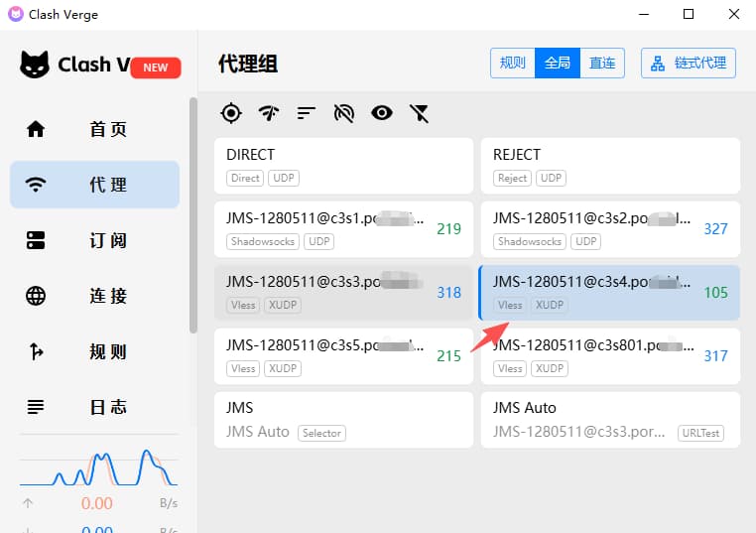
Task: Select the JMS Selector group card
Action: coord(343,420)
